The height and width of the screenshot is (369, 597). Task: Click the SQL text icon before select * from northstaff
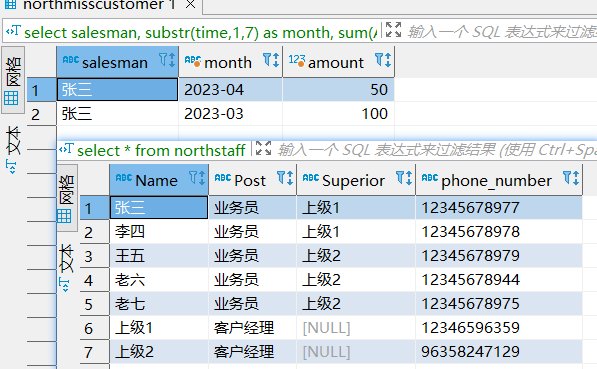click(x=66, y=149)
